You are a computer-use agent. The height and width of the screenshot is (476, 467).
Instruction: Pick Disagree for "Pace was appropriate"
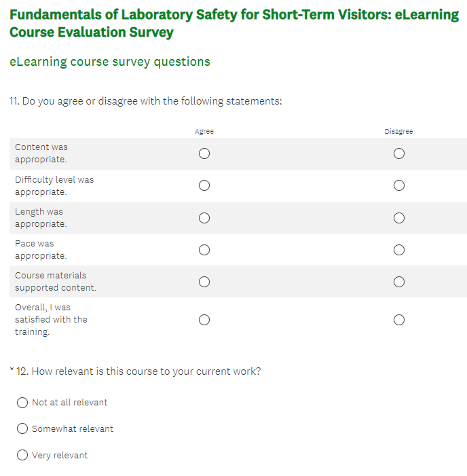(399, 250)
